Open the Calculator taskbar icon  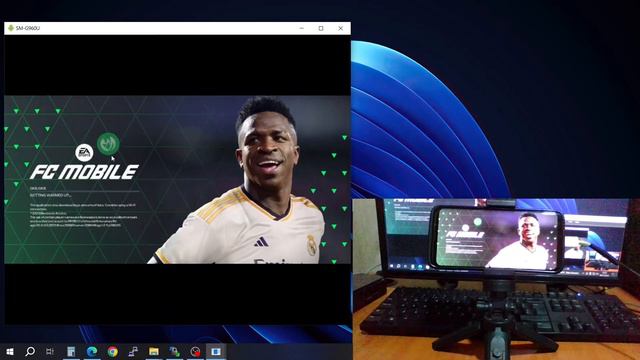click(x=71, y=351)
